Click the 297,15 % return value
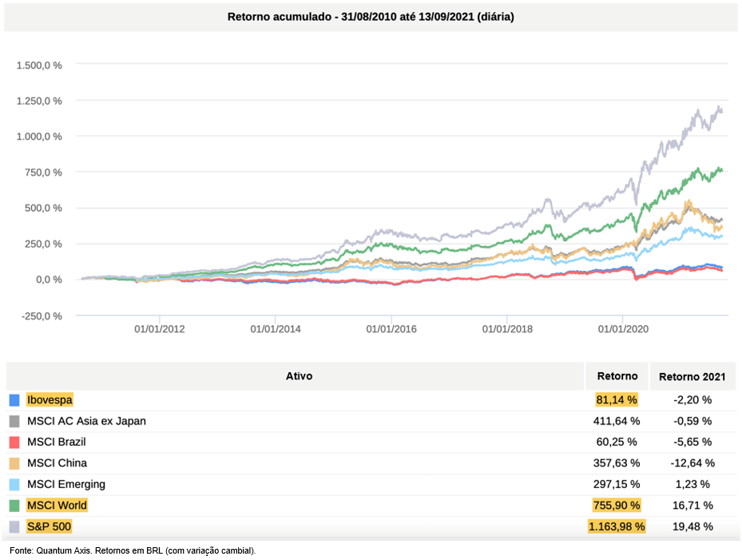Image resolution: width=742 pixels, height=560 pixels. tap(617, 484)
